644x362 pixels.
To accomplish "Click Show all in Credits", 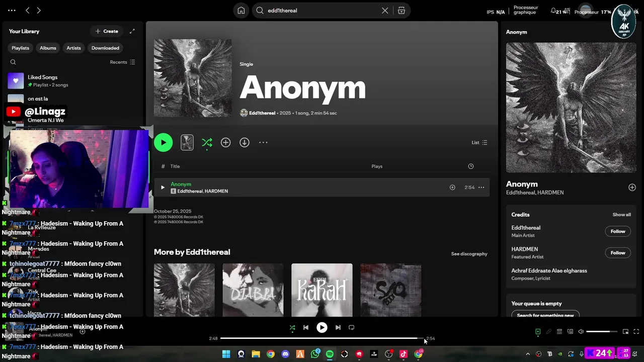I will click(621, 215).
